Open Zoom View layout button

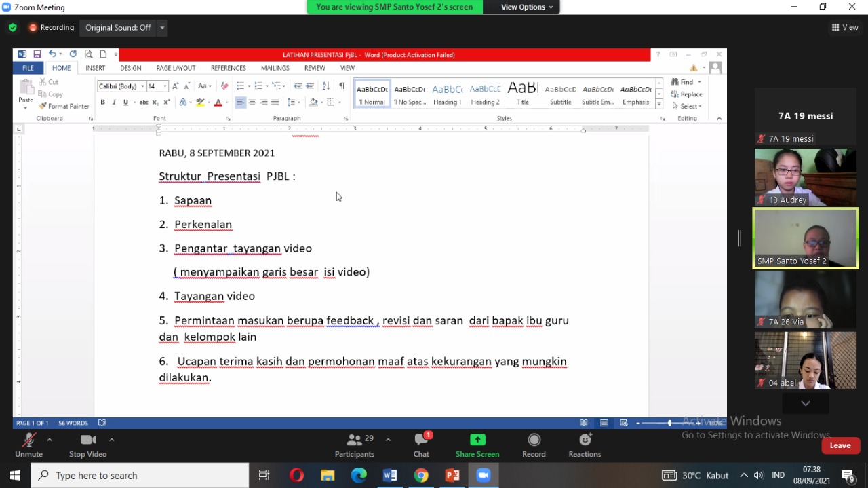pyautogui.click(x=845, y=28)
